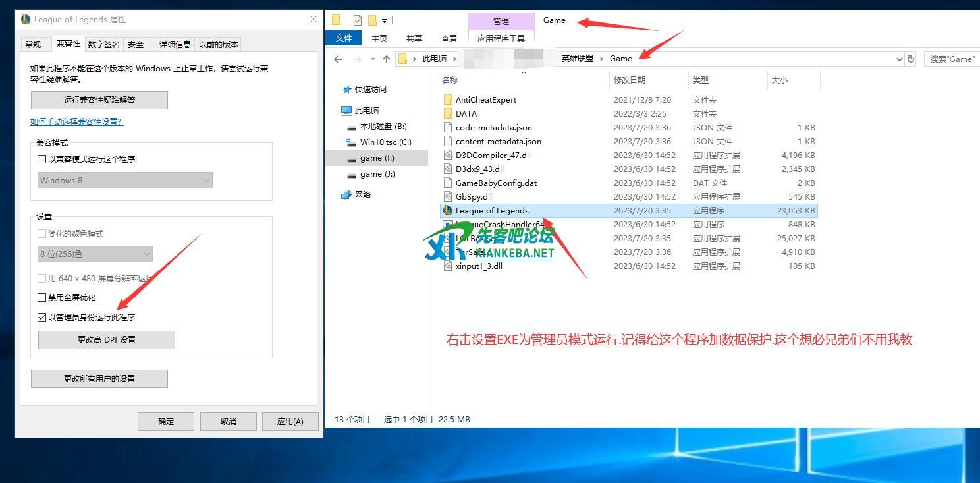980x483 pixels.
Task: Open the manual compatibility settings help link
Action: coord(76,122)
